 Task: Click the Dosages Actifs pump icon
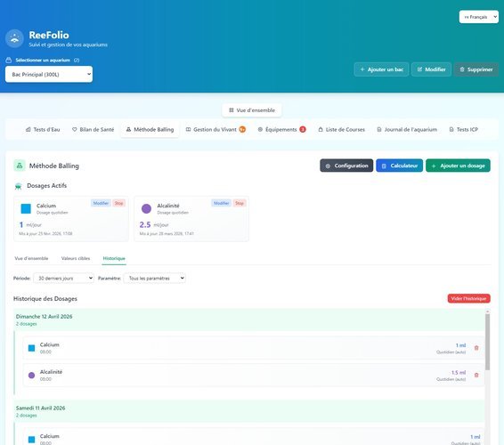click(19, 186)
